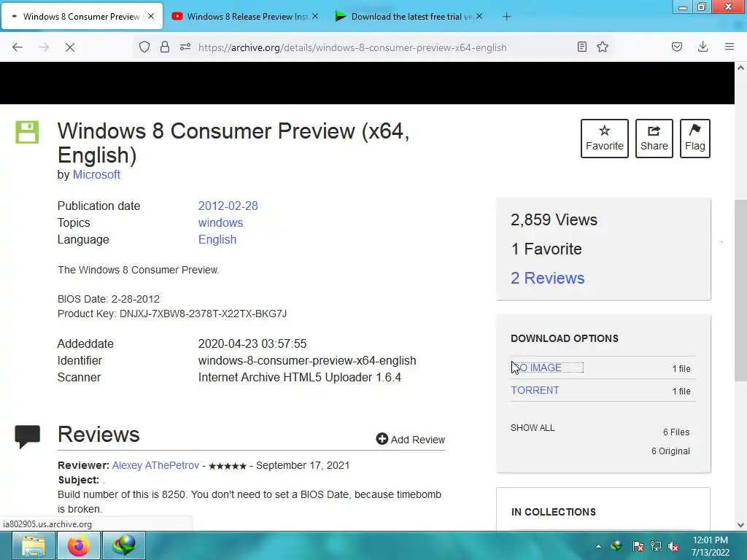Open reviewer Alexey AThePetrov's profile

pos(155,465)
